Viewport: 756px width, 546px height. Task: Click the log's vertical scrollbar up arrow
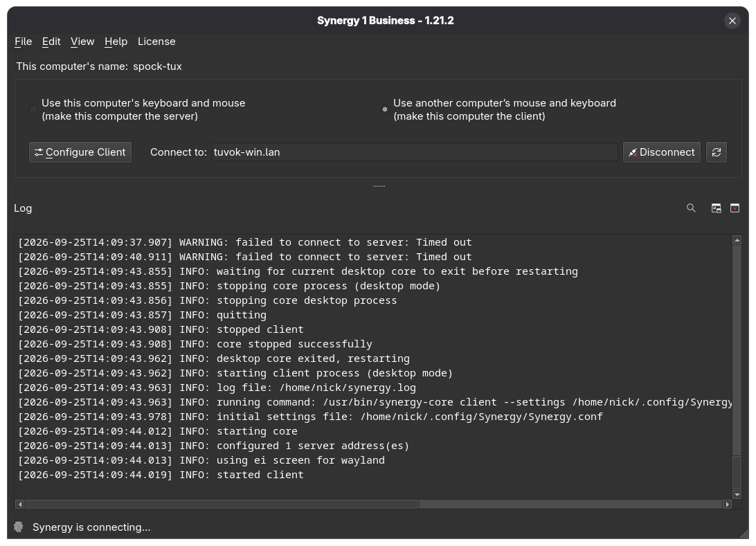[737, 240]
